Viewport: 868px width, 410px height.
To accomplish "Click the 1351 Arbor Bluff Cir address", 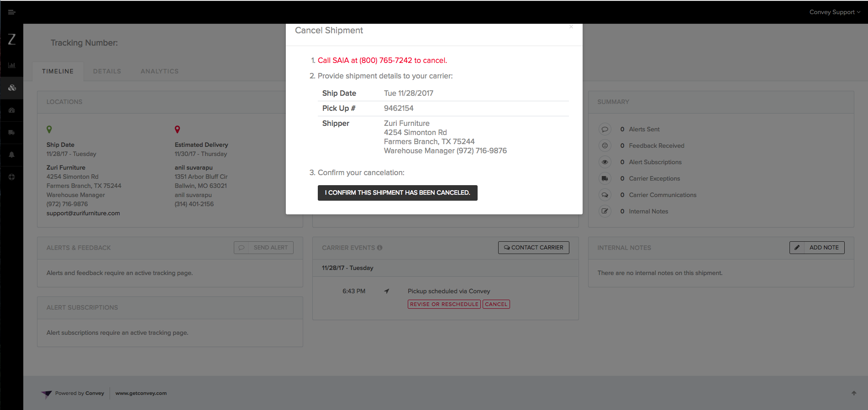I will point(201,176).
